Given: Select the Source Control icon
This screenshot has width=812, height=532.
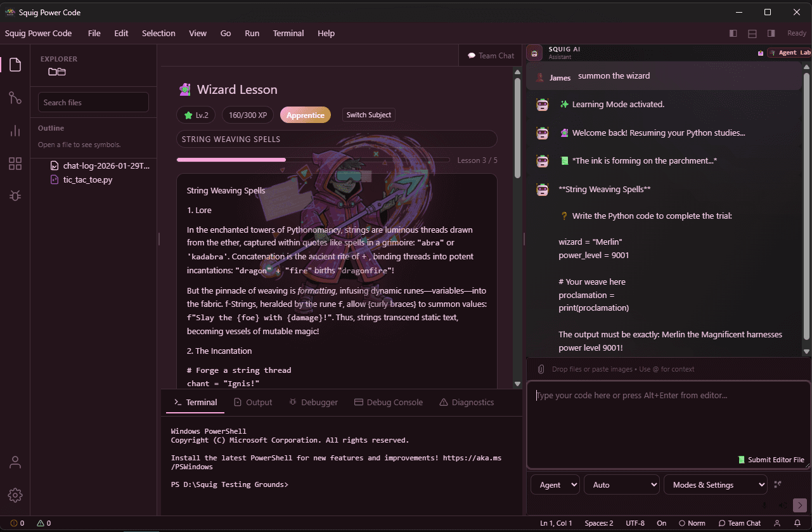Looking at the screenshot, I should pos(15,98).
